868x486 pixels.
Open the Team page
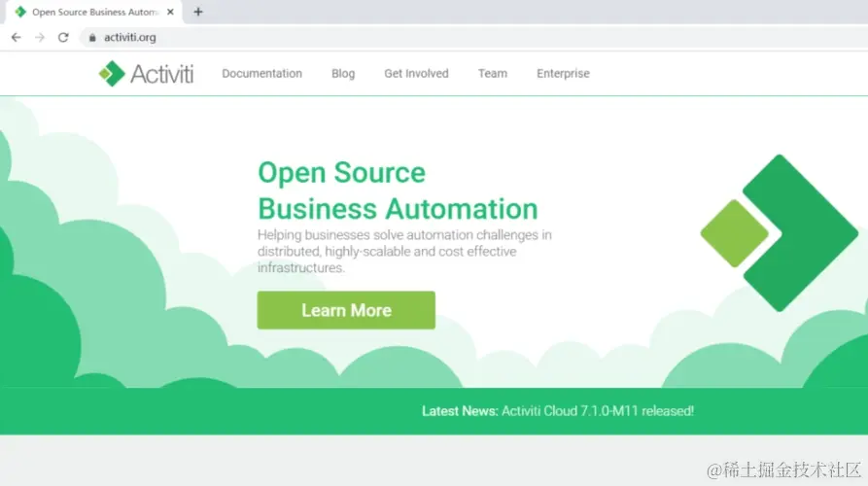[x=493, y=74]
